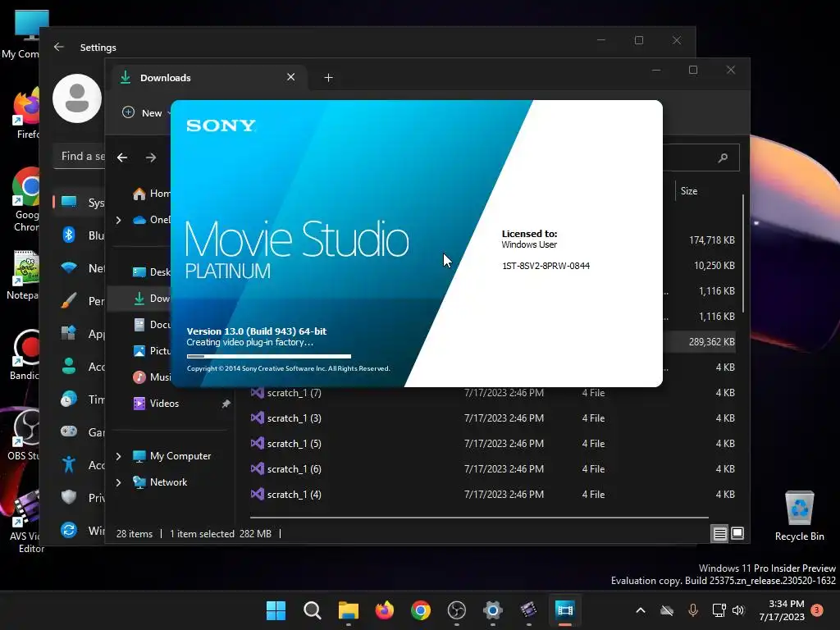
Task: Click microphone tray icon
Action: [x=692, y=610]
